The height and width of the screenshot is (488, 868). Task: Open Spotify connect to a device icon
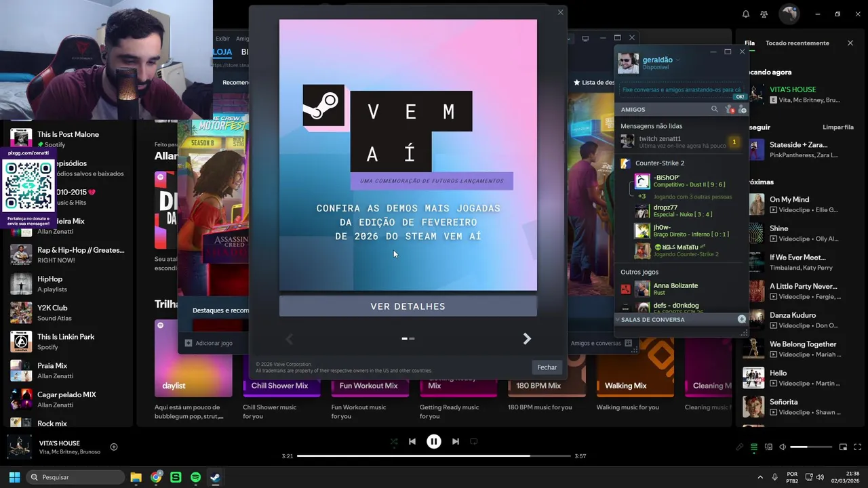pos(768,447)
